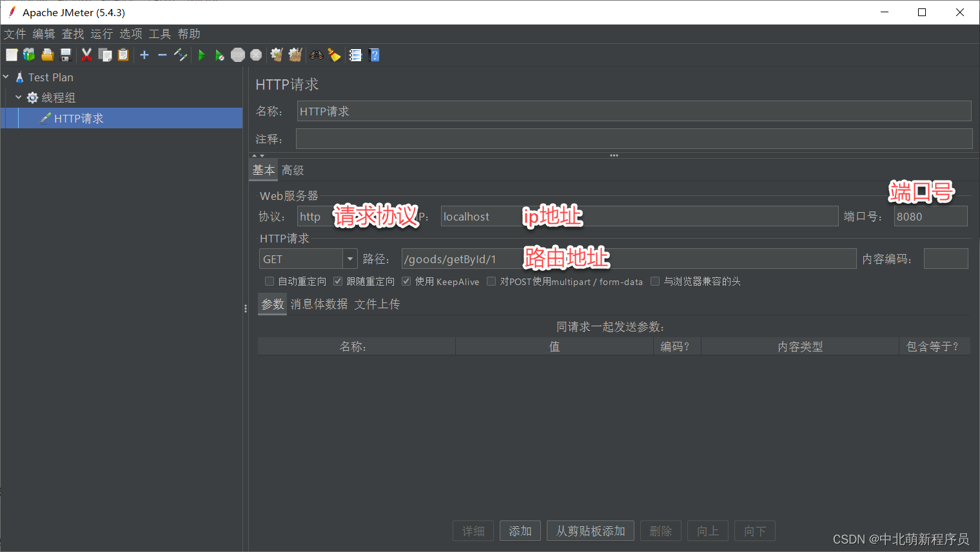This screenshot has height=552, width=980.
Task: Open the 运行 menu
Action: (102, 34)
